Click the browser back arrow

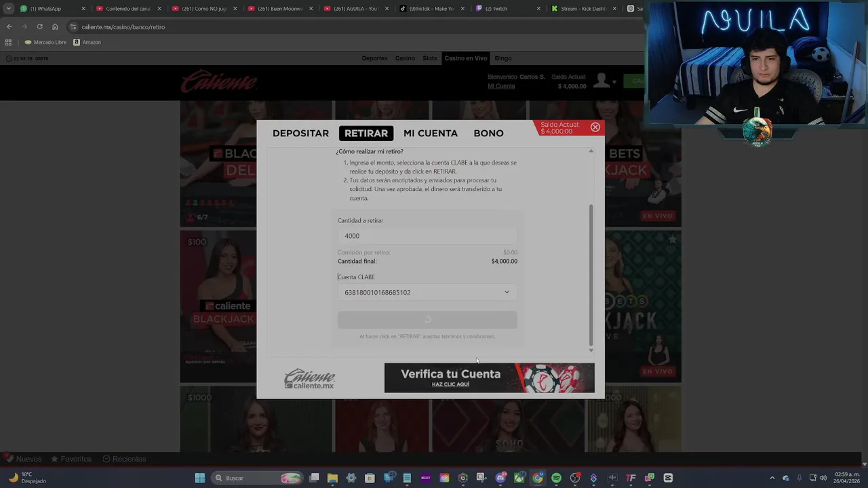(9, 27)
